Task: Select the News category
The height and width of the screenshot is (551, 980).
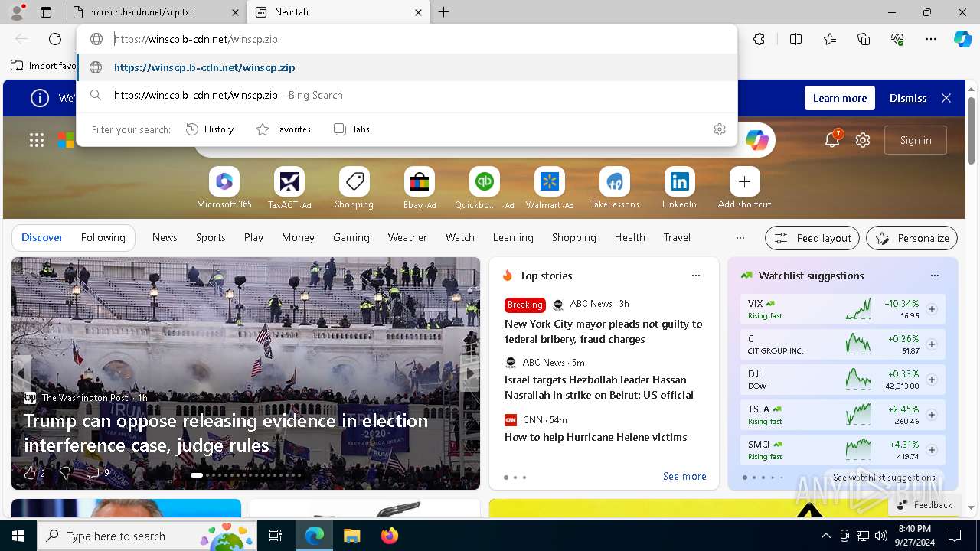Action: 165,237
